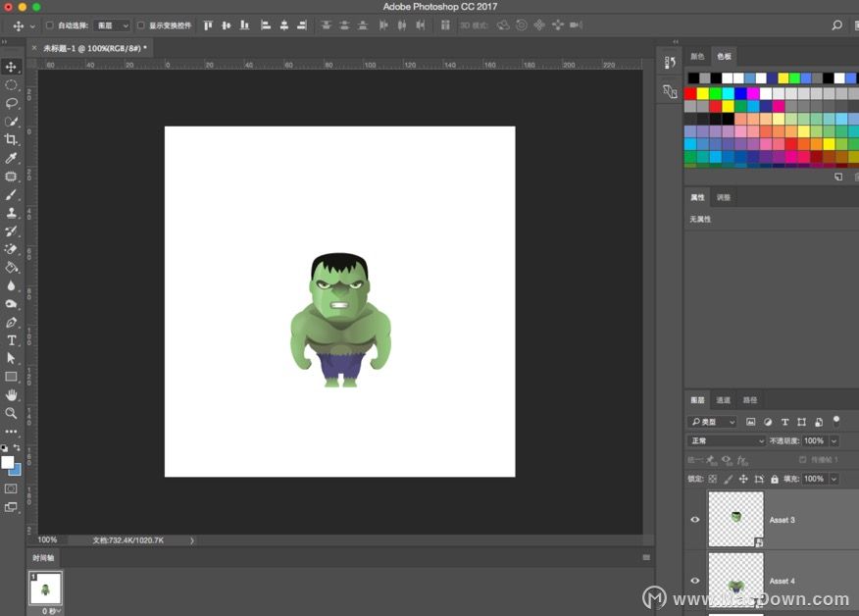Pick the red swatch in Swatches panel
This screenshot has height=616, width=859.
pyautogui.click(x=690, y=94)
